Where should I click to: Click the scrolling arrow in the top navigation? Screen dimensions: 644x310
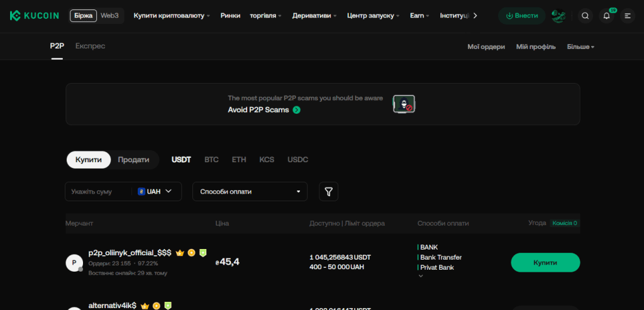(x=475, y=16)
